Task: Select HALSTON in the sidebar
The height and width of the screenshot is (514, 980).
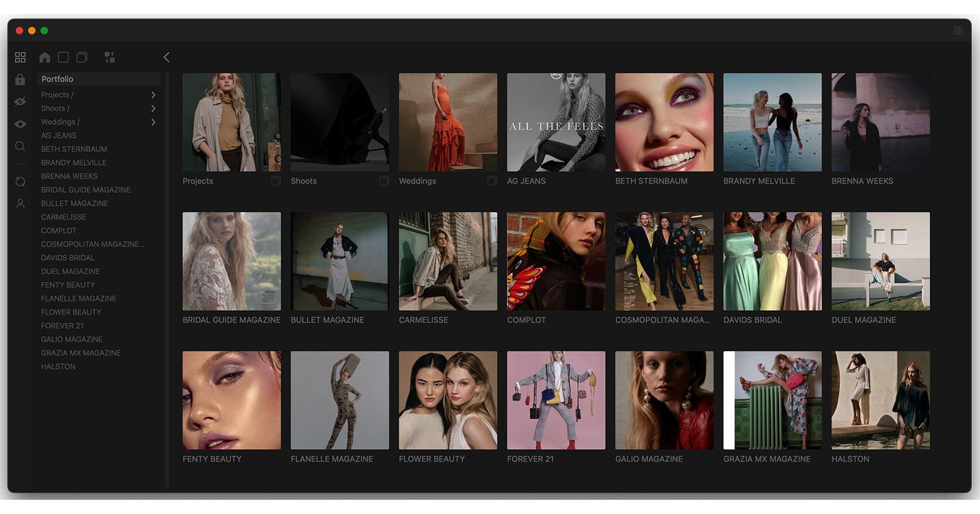Action: point(58,367)
